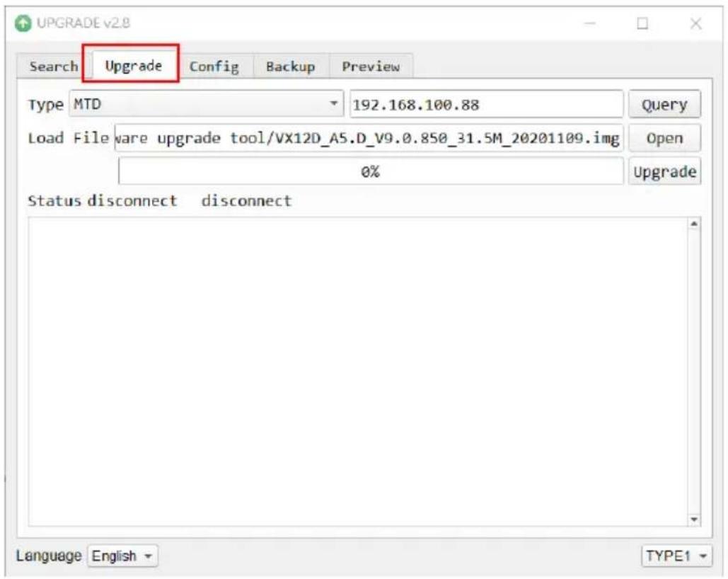
Task: Select the Upgrade tab
Action: pyautogui.click(x=133, y=66)
